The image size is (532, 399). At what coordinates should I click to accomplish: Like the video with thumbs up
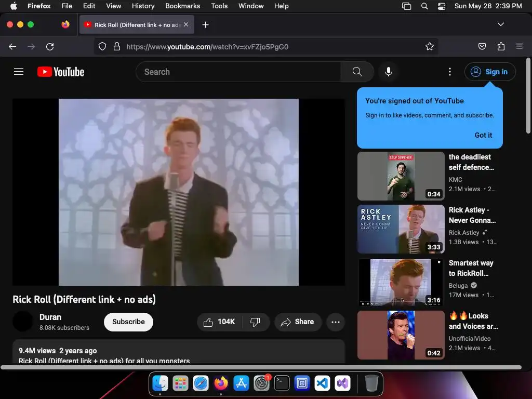219,322
